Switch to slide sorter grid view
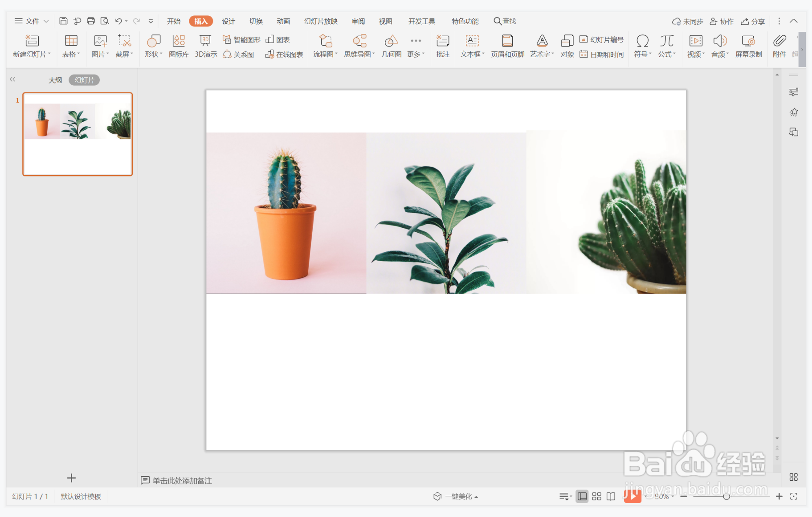 [x=597, y=496]
